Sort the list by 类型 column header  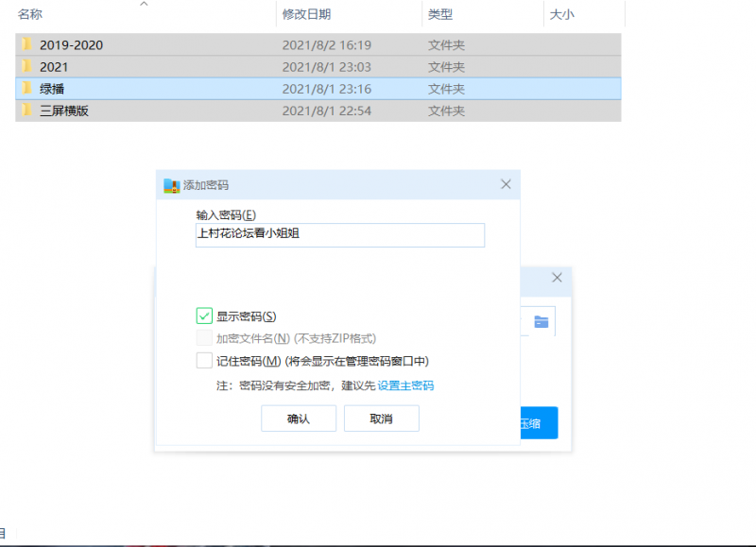coord(440,14)
